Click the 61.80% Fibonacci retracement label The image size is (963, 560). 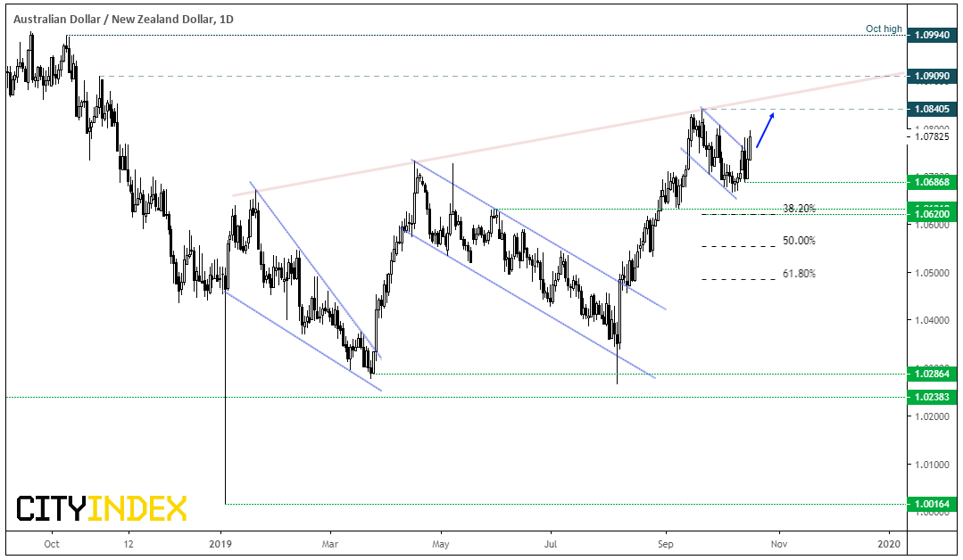click(799, 274)
